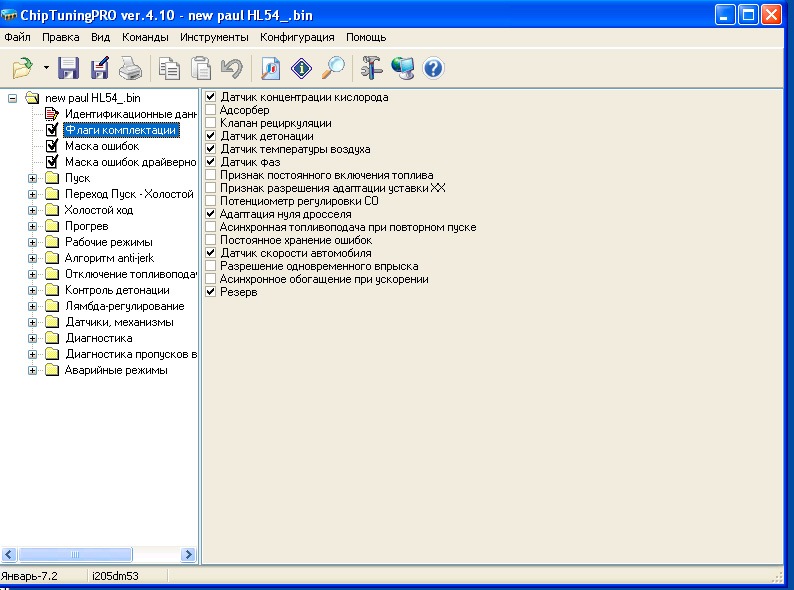
Task: Expand the Контроль детонации node
Action: [x=32, y=290]
